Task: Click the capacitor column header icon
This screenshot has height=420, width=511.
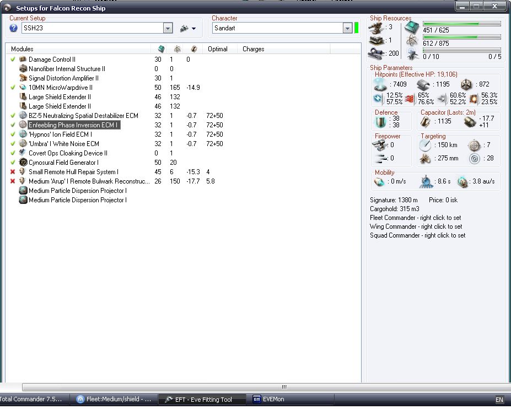Action: [194, 49]
